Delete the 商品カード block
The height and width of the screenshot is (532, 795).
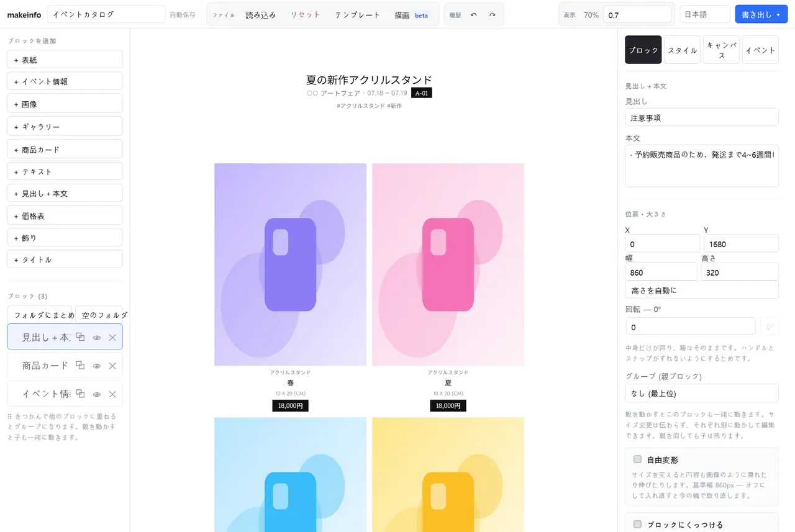click(112, 366)
